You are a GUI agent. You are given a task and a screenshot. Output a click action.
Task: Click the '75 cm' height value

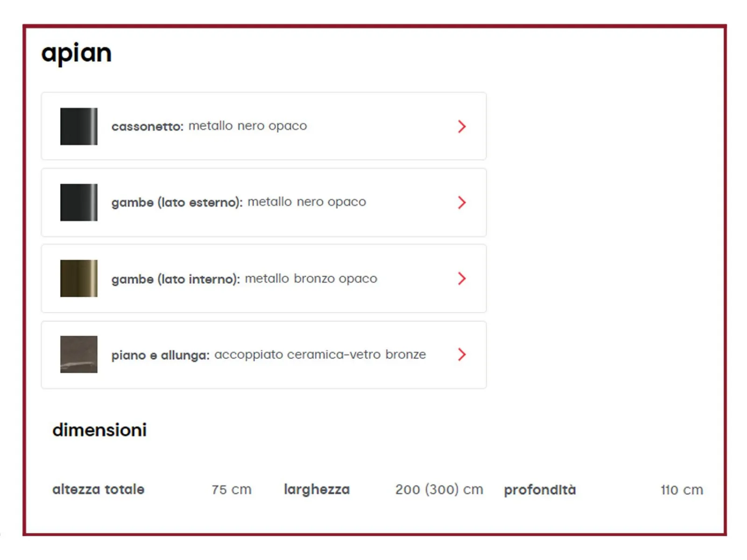coord(232,490)
